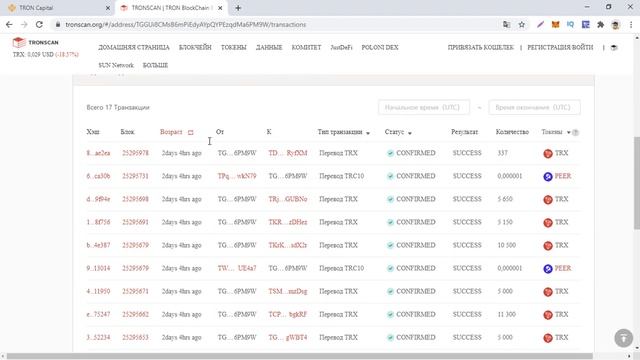Viewport: 640px width, 360px height.
Task: Open recipient address TKrK...sdX2r
Action: [x=288, y=245]
